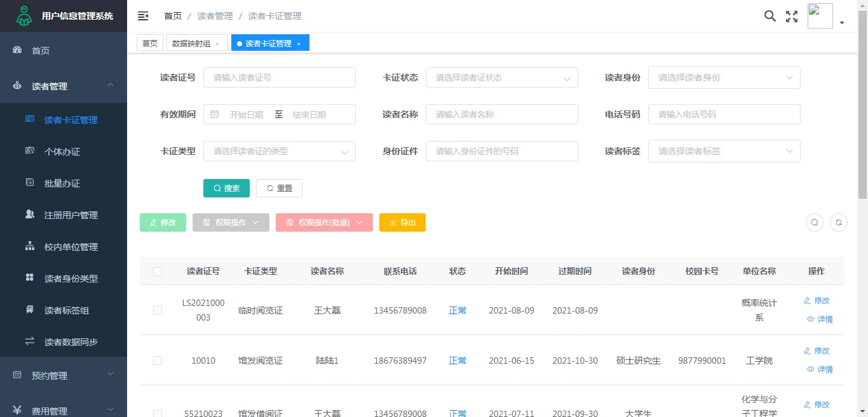This screenshot has width=868, height=417.
Task: Click the 批量办证 sidebar icon
Action: [30, 182]
